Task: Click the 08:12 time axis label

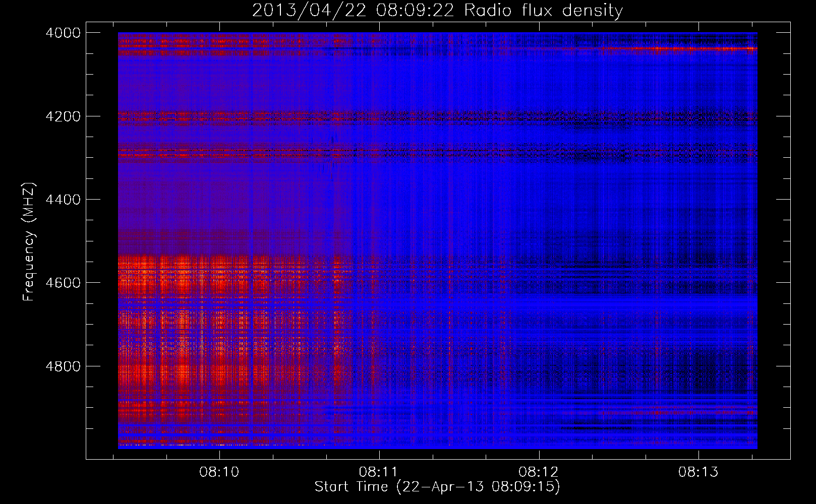Action: tap(539, 472)
